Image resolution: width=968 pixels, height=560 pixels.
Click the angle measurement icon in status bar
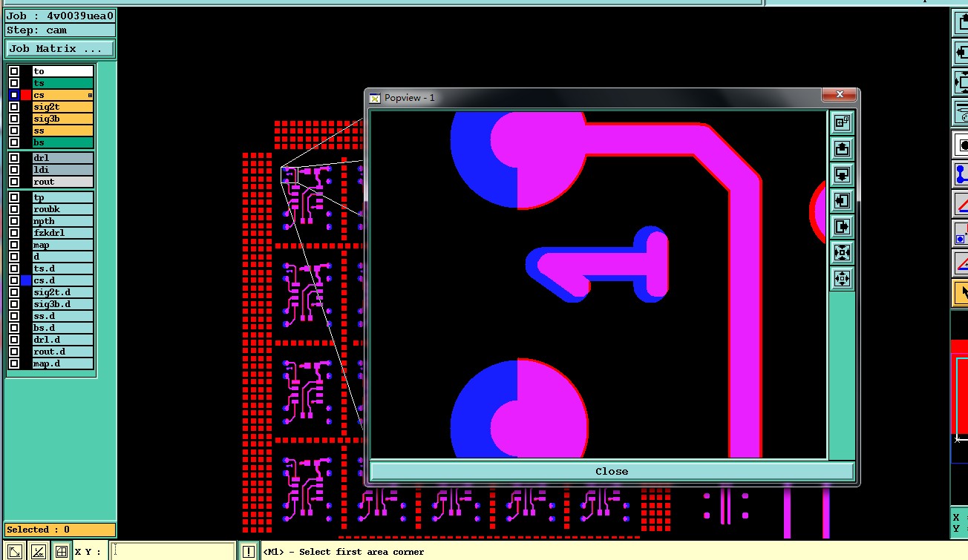click(39, 551)
